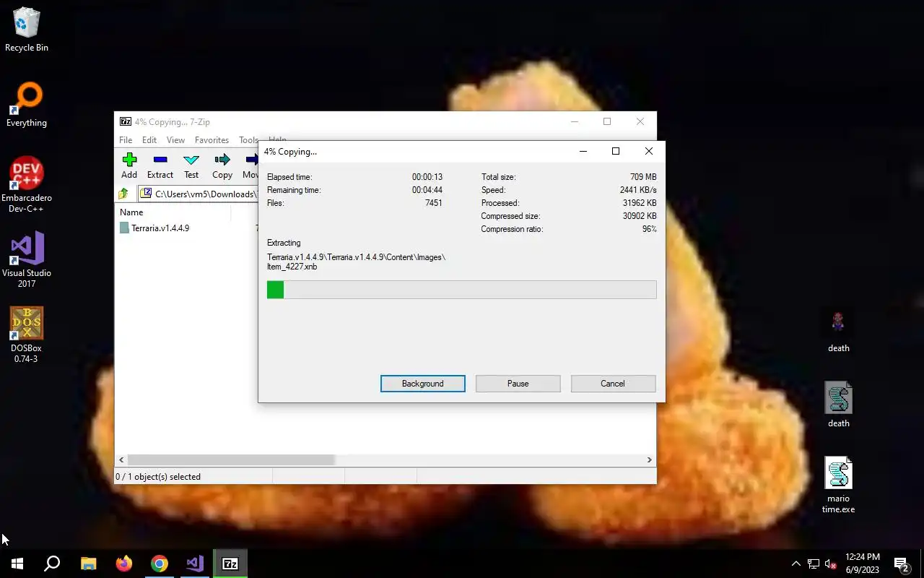Click the scrollbar left arrow in 7-Zip
The height and width of the screenshot is (578, 924).
(121, 460)
